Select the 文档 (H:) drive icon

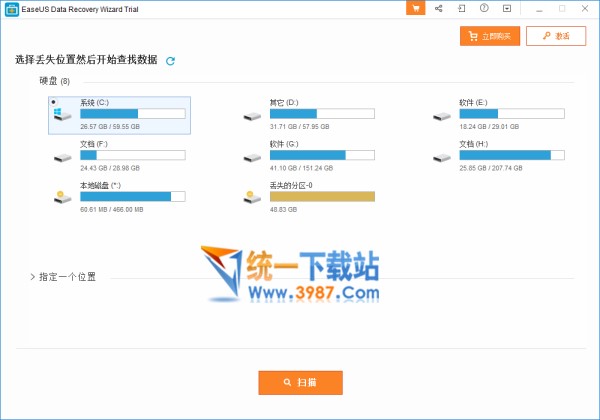pos(441,157)
